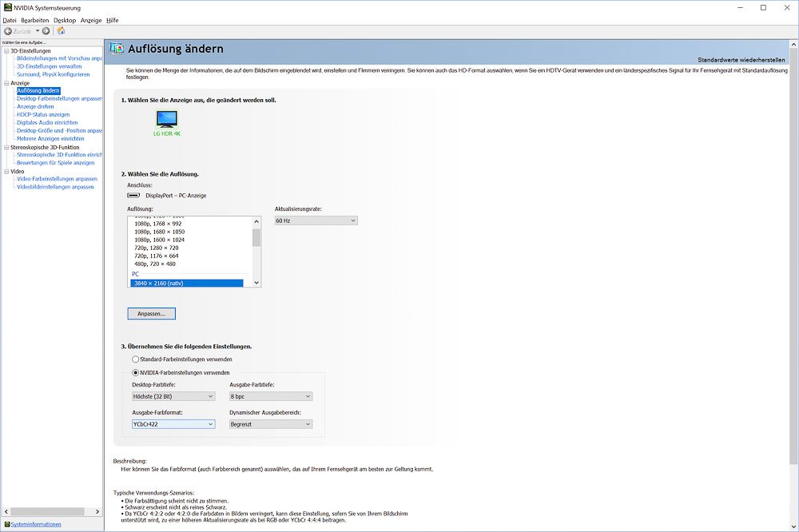Open HDCP-Status anzeigen
Viewport: 799px width, 532px height.
tap(43, 115)
